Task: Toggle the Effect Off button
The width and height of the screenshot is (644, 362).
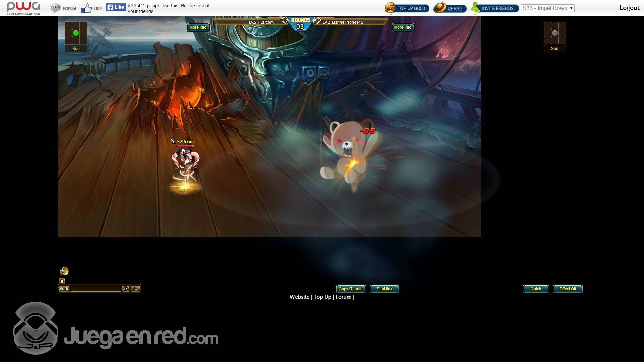Action: click(x=568, y=289)
